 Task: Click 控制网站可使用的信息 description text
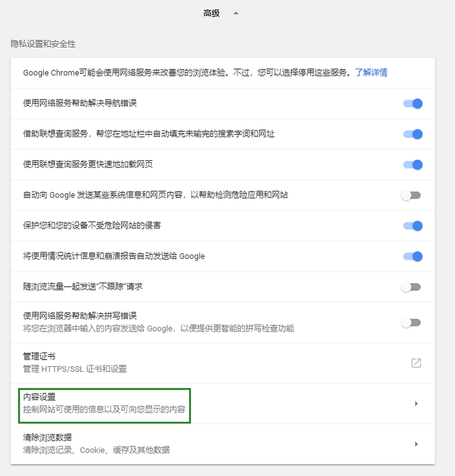pos(104,410)
